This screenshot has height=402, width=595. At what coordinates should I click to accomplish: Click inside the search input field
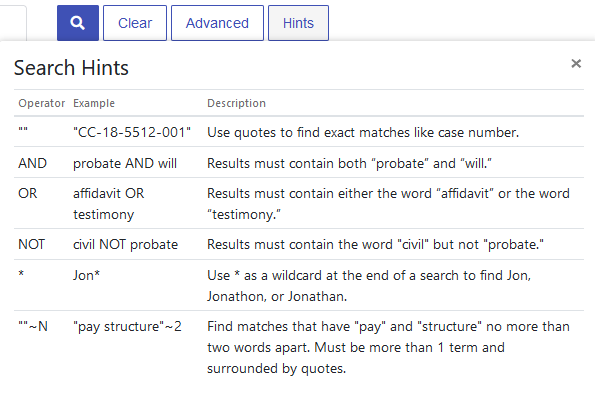point(13,23)
